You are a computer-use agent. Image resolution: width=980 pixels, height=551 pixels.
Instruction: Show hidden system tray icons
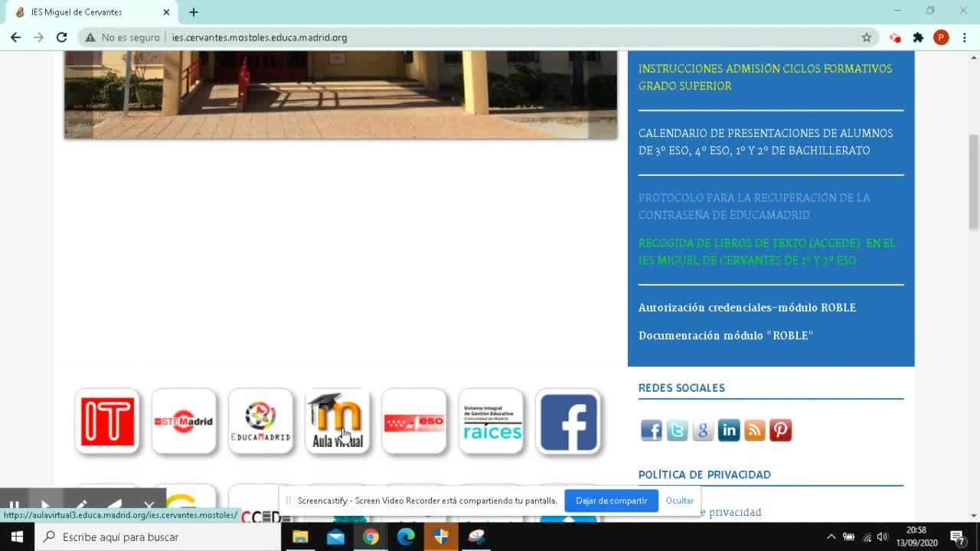click(831, 536)
